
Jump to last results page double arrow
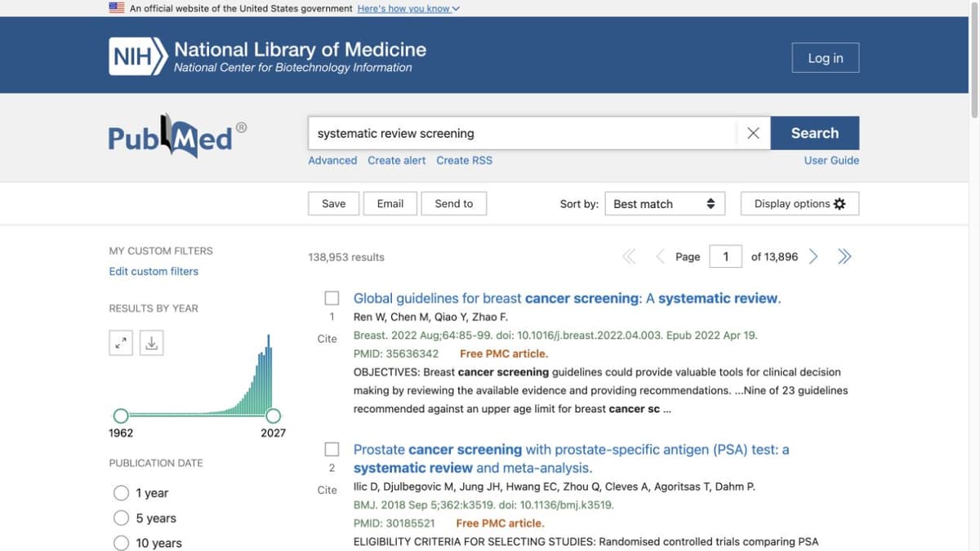click(844, 257)
